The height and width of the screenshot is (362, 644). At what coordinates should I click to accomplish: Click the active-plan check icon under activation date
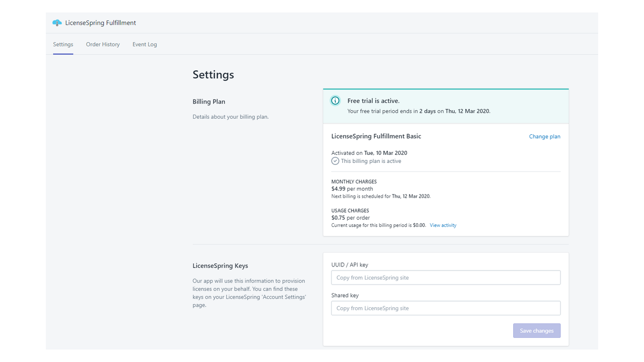pos(335,161)
